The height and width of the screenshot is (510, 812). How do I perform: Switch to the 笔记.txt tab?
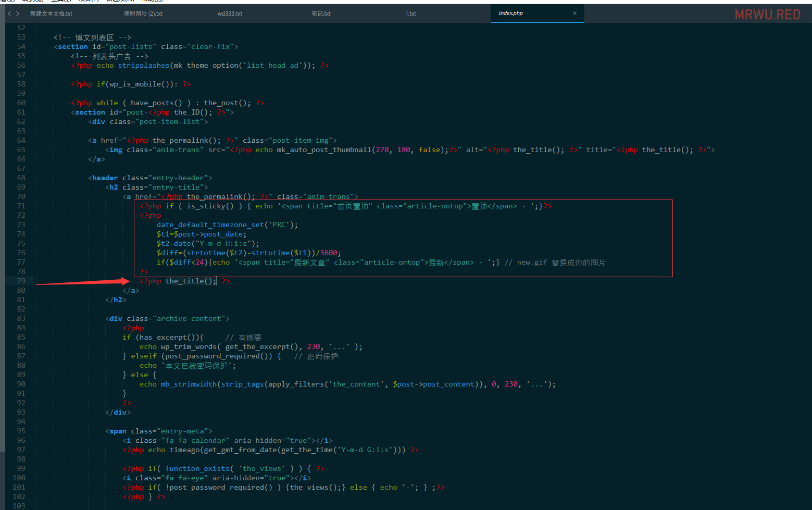321,14
